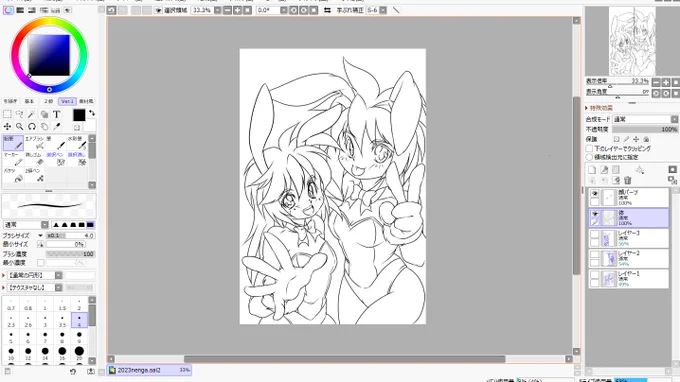The height and width of the screenshot is (382, 680).
Task: Select the shape tool
Action: (44, 114)
